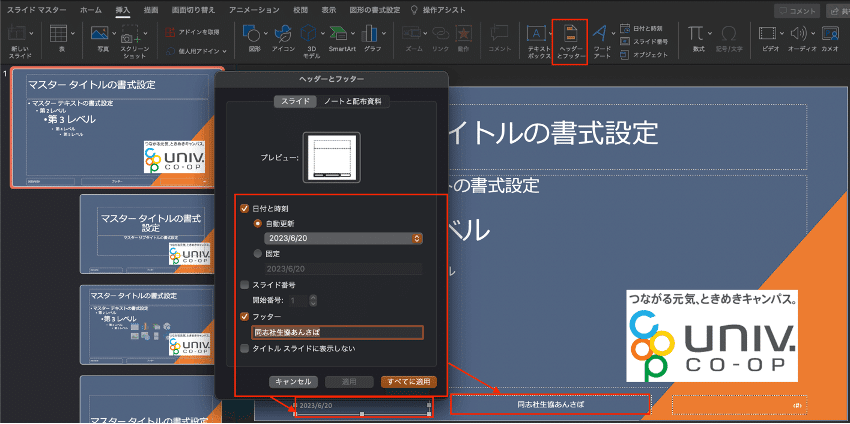Open the グラフ dropdown arrow

coord(384,34)
